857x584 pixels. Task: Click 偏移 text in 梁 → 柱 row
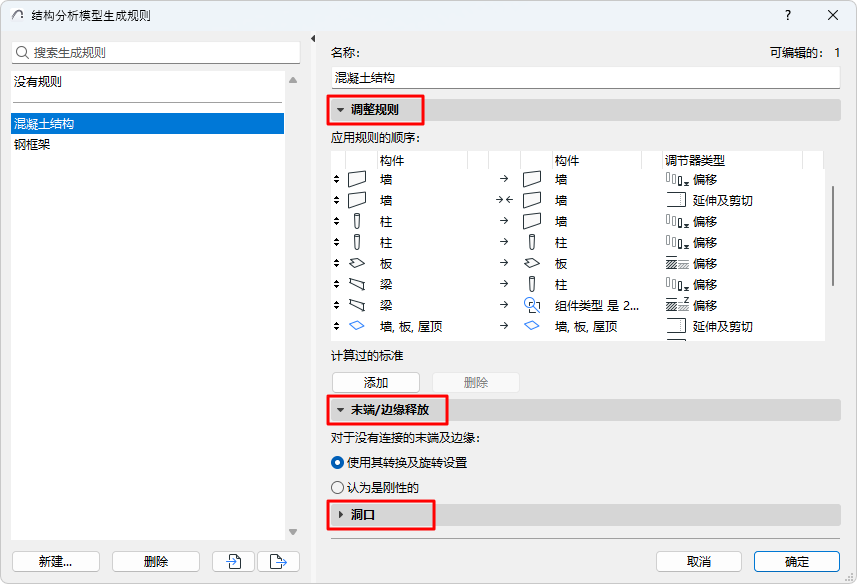click(705, 284)
